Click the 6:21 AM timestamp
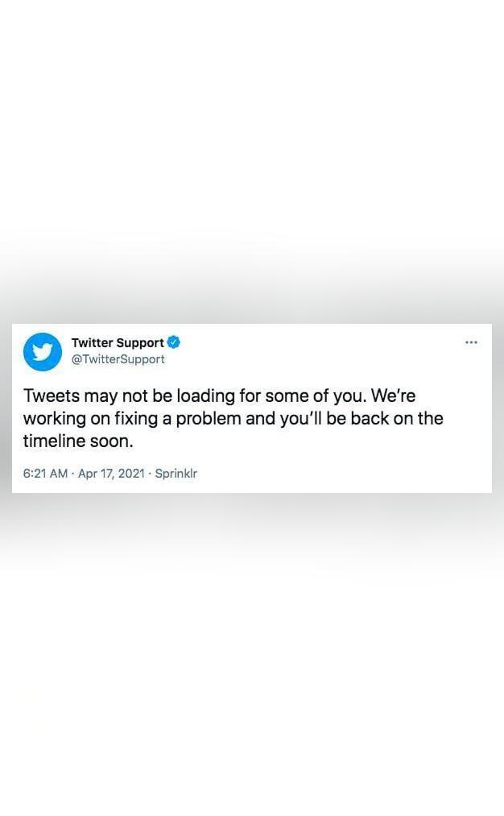 pyautogui.click(x=45, y=474)
